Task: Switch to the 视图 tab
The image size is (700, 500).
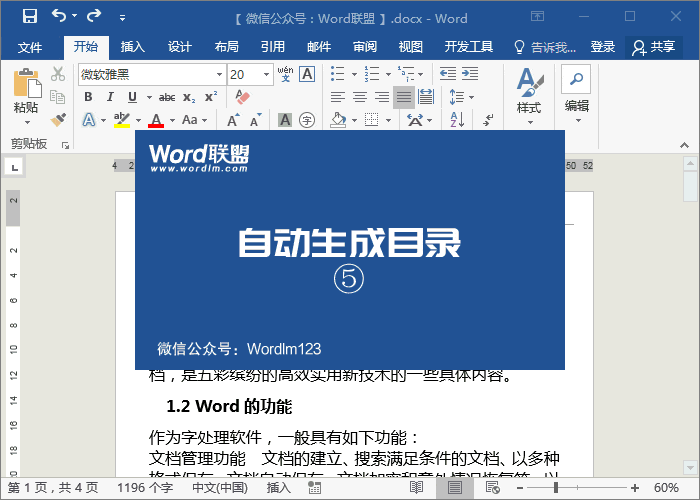Action: (x=411, y=47)
